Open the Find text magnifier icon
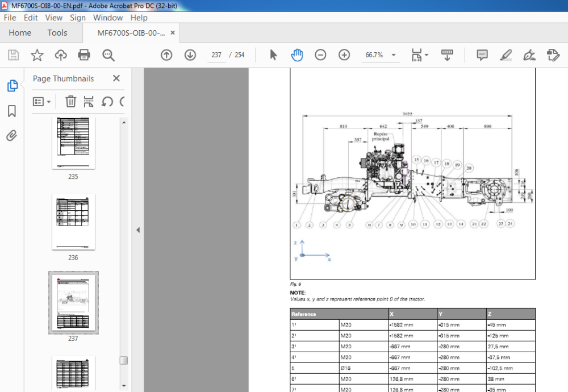The width and height of the screenshot is (568, 392). point(108,55)
